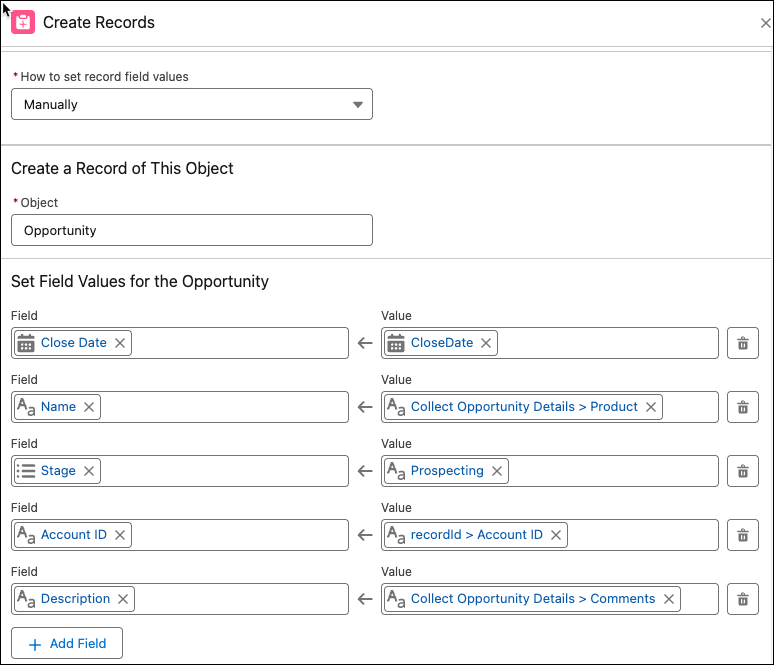This screenshot has height=665, width=774.
Task: Clear the Close Date field pill
Action: 120,343
